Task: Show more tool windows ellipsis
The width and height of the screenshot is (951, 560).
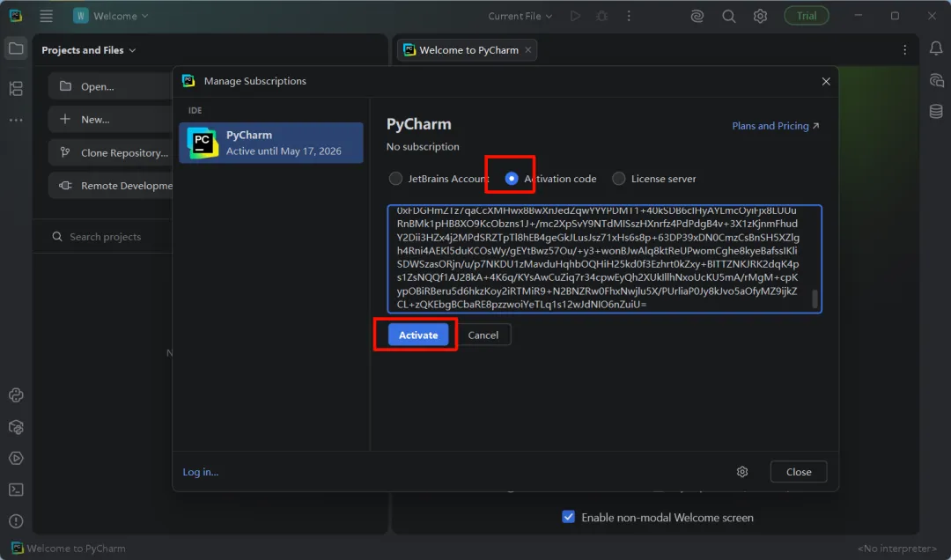Action: (x=16, y=120)
